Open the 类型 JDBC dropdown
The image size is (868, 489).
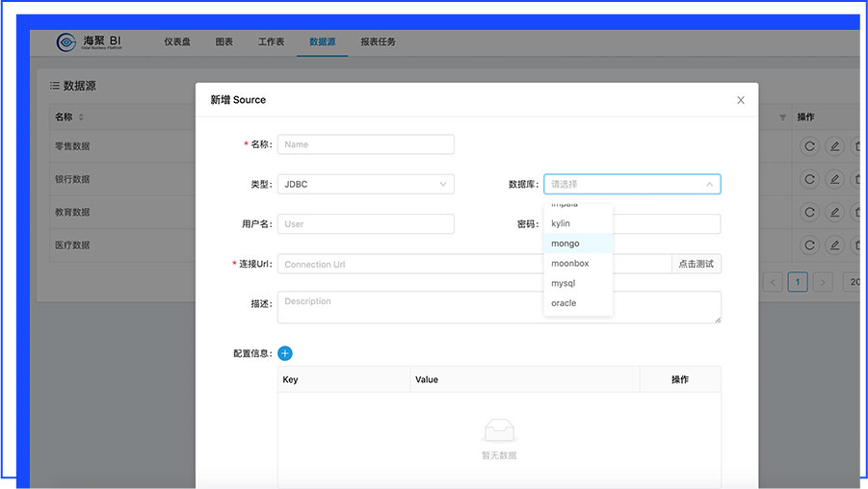tap(366, 184)
